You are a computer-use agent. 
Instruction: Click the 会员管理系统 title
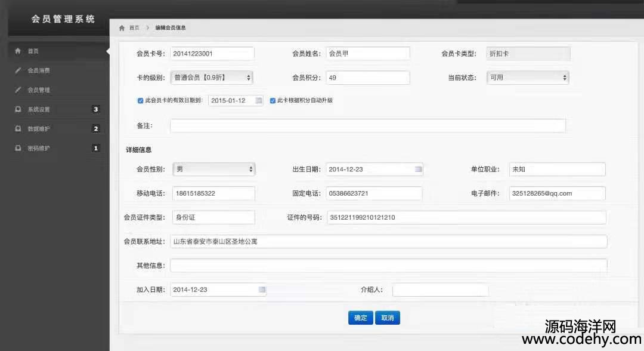(x=63, y=19)
